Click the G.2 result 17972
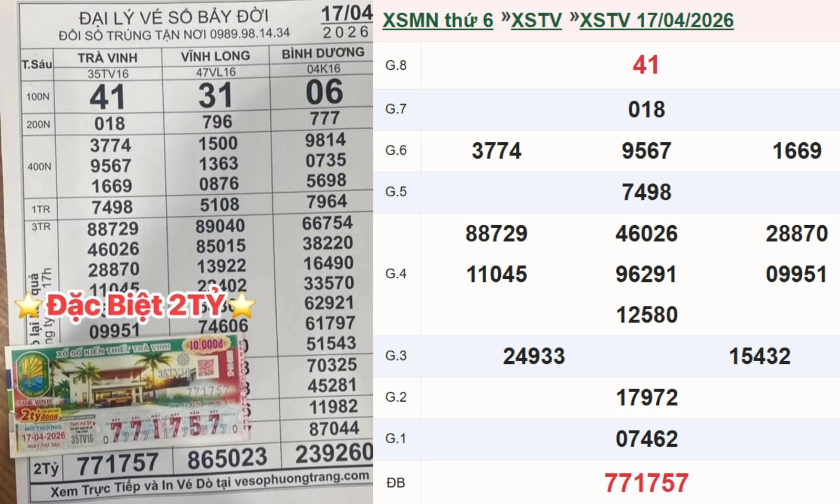Image resolution: width=840 pixels, height=504 pixels. 646,397
